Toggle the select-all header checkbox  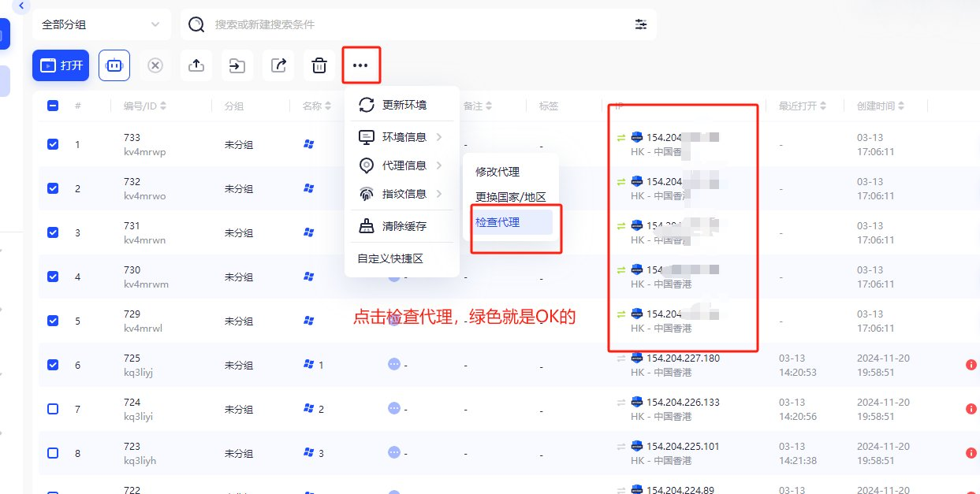click(53, 106)
